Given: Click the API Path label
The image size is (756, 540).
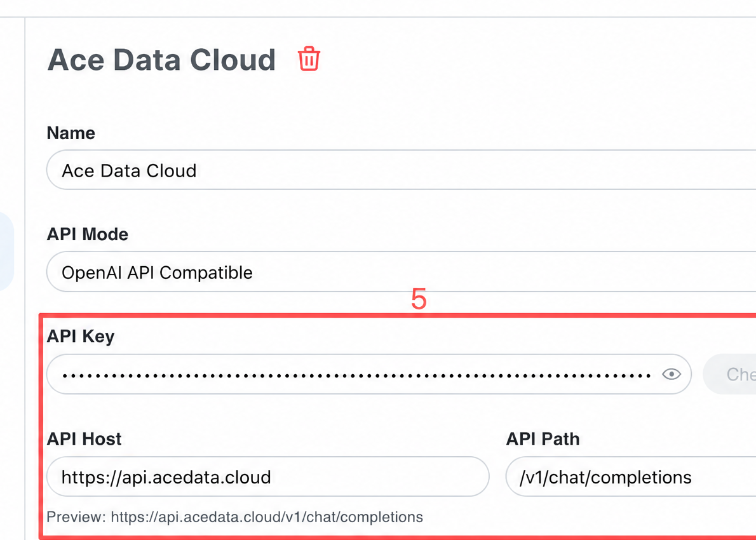Looking at the screenshot, I should [x=543, y=439].
